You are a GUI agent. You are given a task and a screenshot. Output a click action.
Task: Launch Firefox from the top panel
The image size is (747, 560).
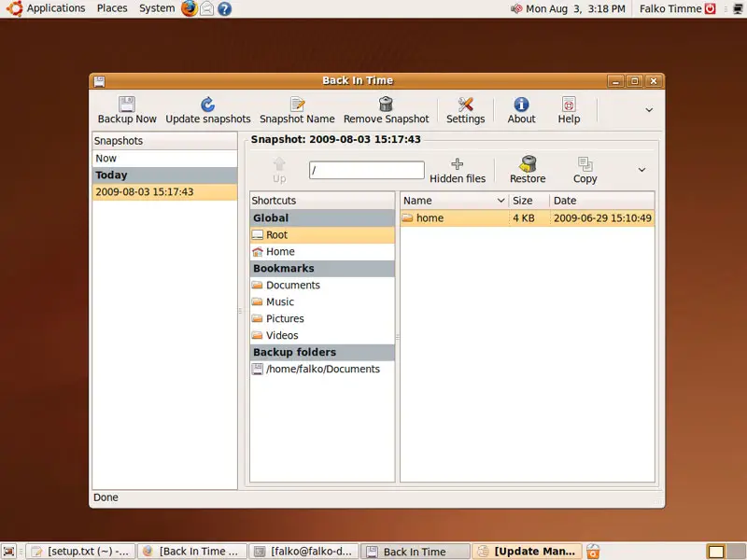pyautogui.click(x=189, y=8)
